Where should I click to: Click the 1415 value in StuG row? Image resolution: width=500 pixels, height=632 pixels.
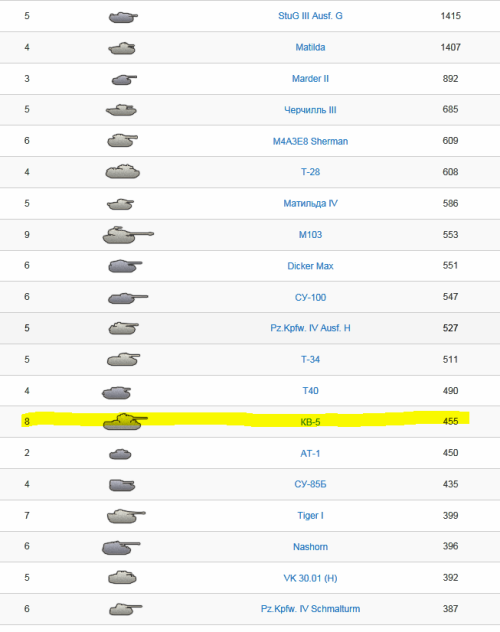[450, 16]
